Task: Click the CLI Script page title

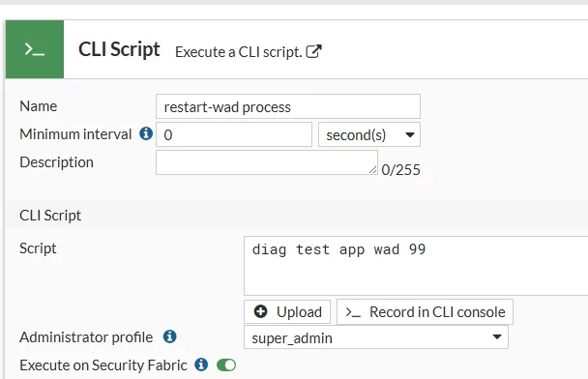Action: click(x=119, y=49)
